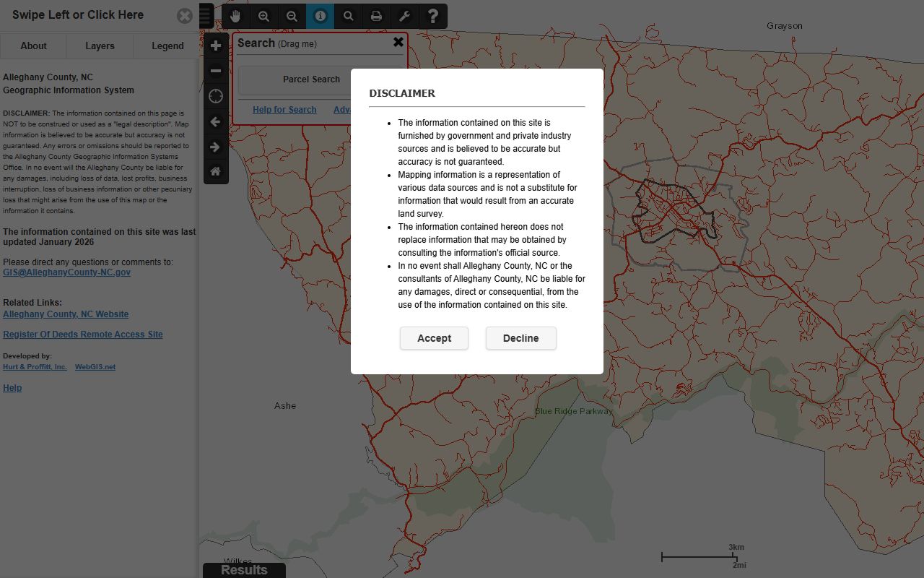This screenshot has height=578, width=924.
Task: Click the DISCLAIMER dialog heading
Action: coord(402,93)
